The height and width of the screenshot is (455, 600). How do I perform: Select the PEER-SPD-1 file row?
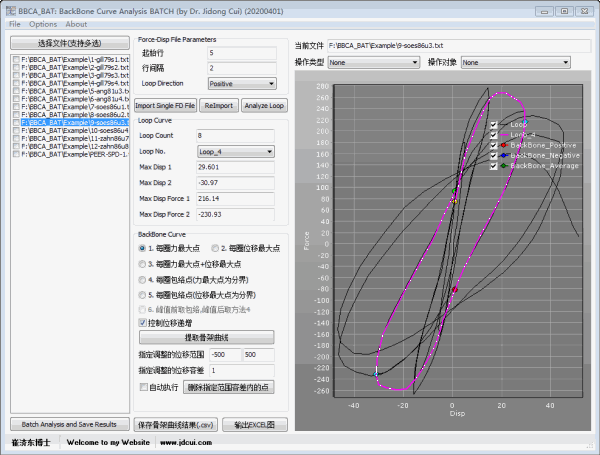pyautogui.click(x=75, y=154)
